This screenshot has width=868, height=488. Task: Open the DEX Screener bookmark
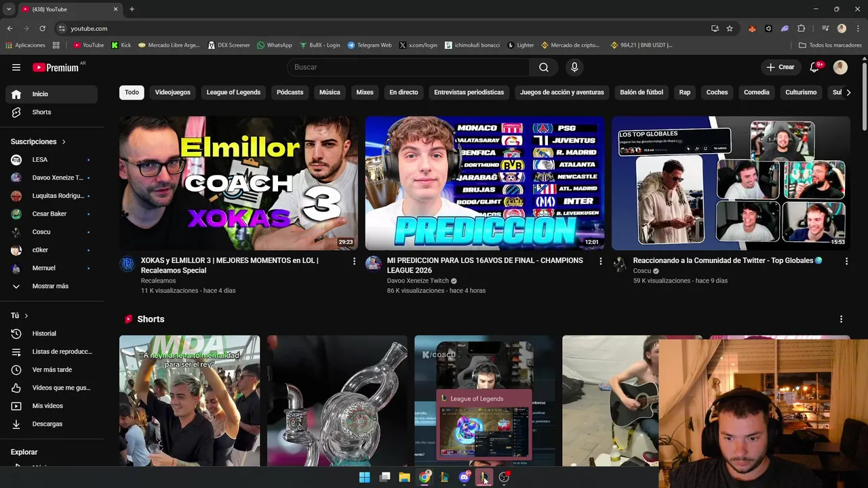tap(229, 45)
